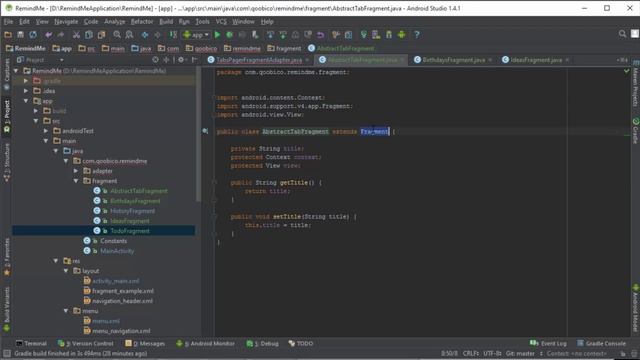Viewport: 640px width, 360px height.
Task: Click the VCS Revert icon
Action: coord(320,35)
